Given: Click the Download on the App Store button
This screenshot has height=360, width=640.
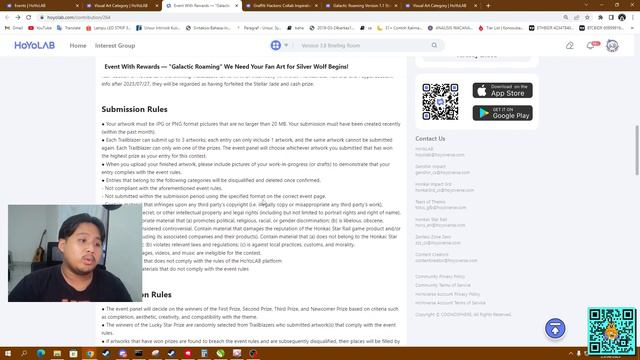Looking at the screenshot, I should click(502, 90).
